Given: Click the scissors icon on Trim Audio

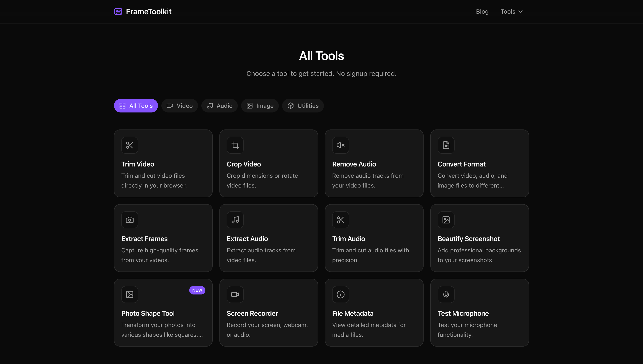Looking at the screenshot, I should (340, 219).
